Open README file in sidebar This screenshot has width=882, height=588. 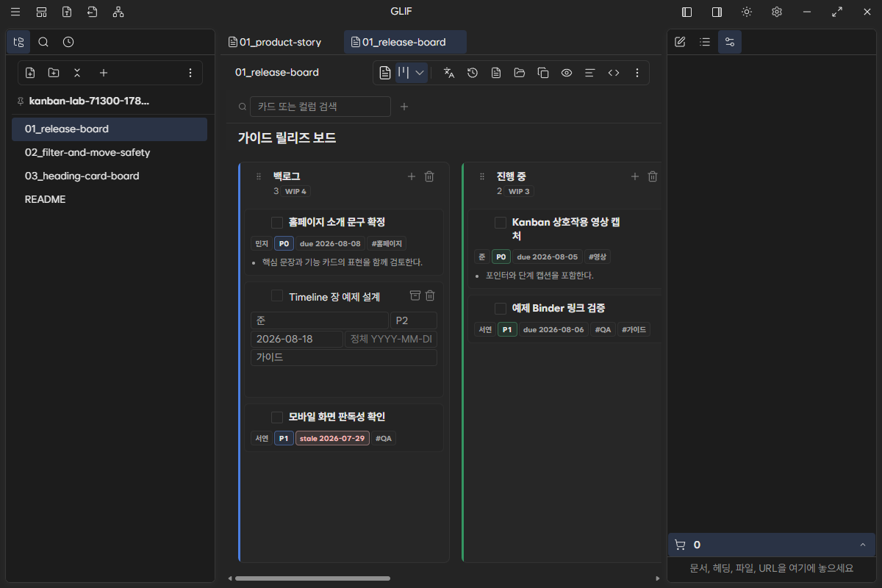click(x=110, y=199)
